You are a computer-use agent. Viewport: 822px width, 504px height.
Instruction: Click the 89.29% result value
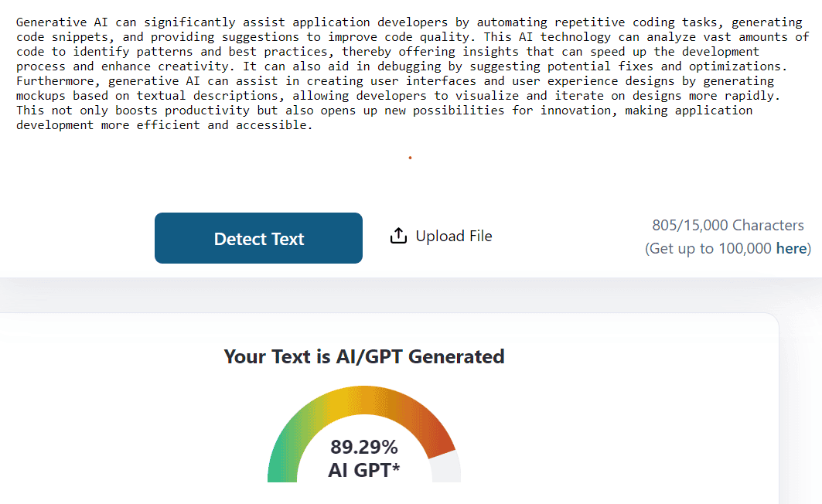363,447
